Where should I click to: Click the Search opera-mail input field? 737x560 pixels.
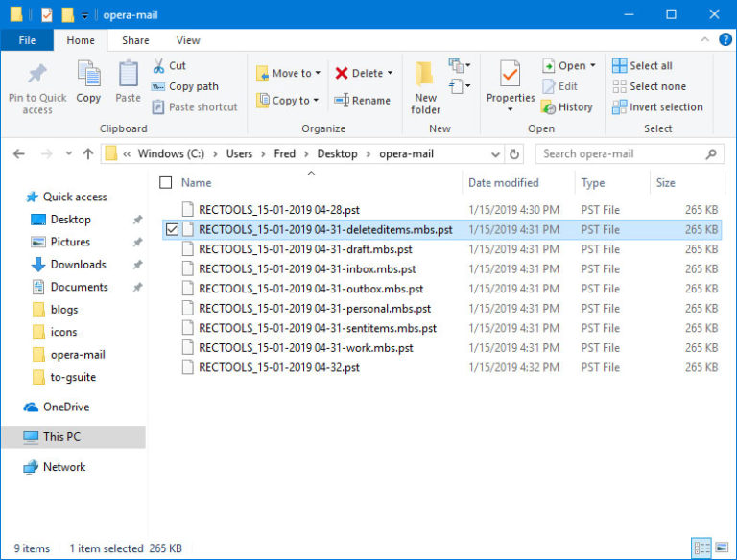pos(622,153)
